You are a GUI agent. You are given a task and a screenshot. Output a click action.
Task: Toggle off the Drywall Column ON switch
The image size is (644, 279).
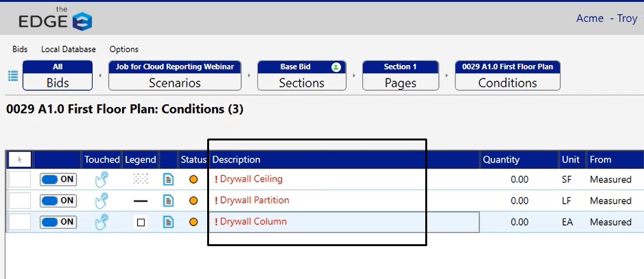pyautogui.click(x=58, y=222)
